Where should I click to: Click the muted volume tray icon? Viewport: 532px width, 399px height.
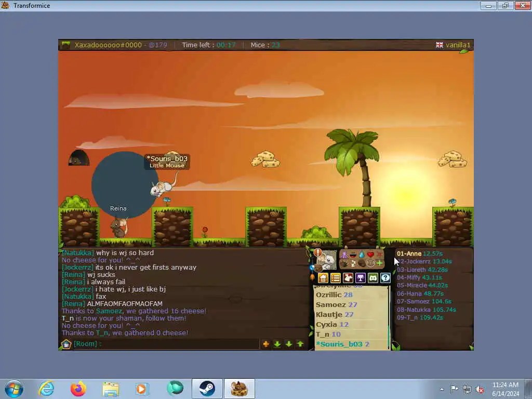[x=480, y=390]
